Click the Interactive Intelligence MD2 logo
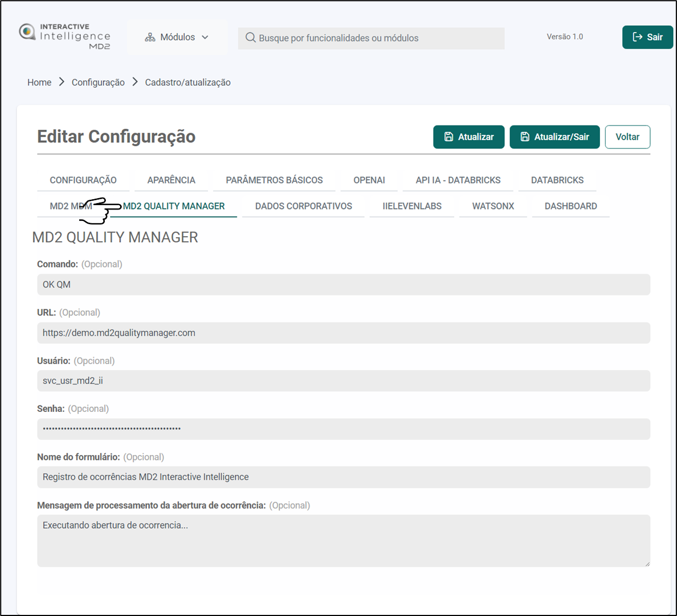The image size is (677, 616). coord(64,37)
